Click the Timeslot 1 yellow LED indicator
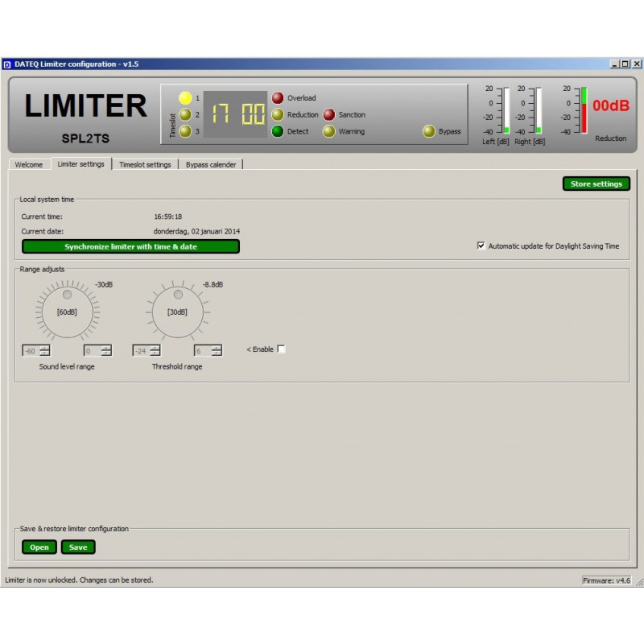The height and width of the screenshot is (644, 644). 185,97
